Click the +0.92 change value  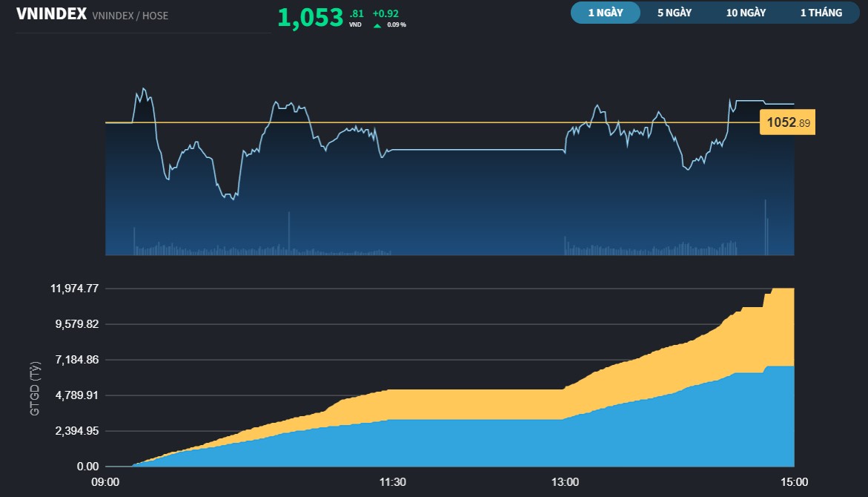pyautogui.click(x=385, y=13)
